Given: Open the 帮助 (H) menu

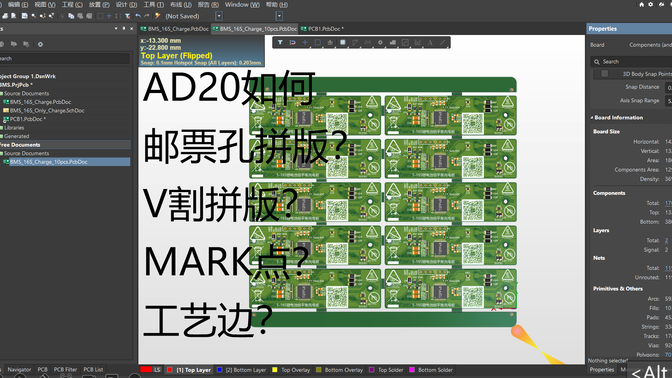Looking at the screenshot, I should (x=277, y=5).
